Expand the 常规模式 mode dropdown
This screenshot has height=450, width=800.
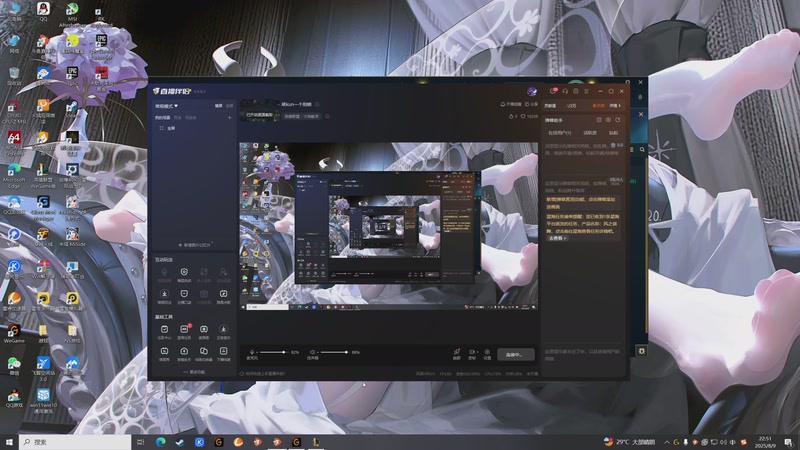[167, 106]
